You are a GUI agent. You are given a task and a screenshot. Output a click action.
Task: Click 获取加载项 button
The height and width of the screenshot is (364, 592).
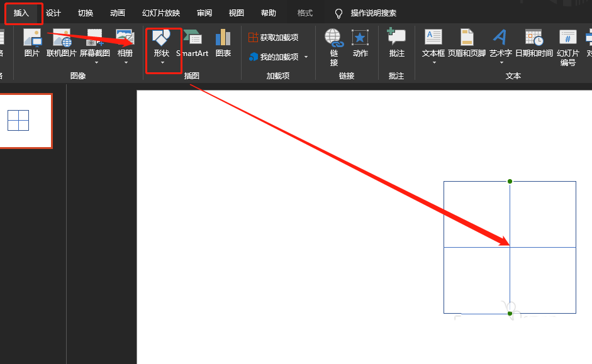[273, 37]
